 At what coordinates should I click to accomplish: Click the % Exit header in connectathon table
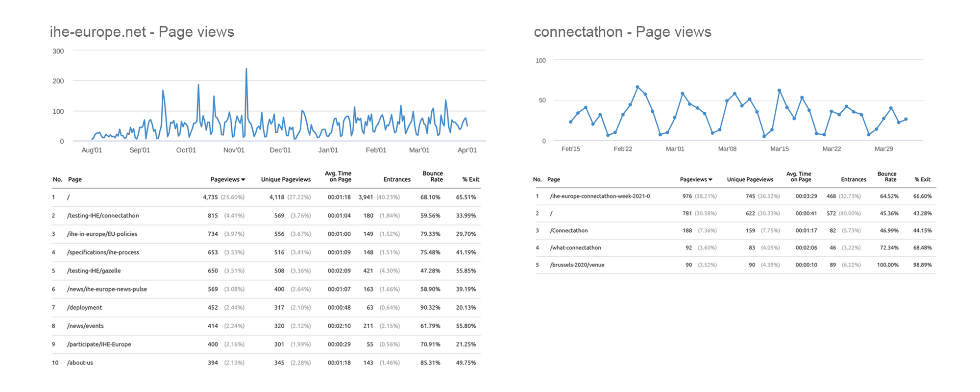point(922,180)
